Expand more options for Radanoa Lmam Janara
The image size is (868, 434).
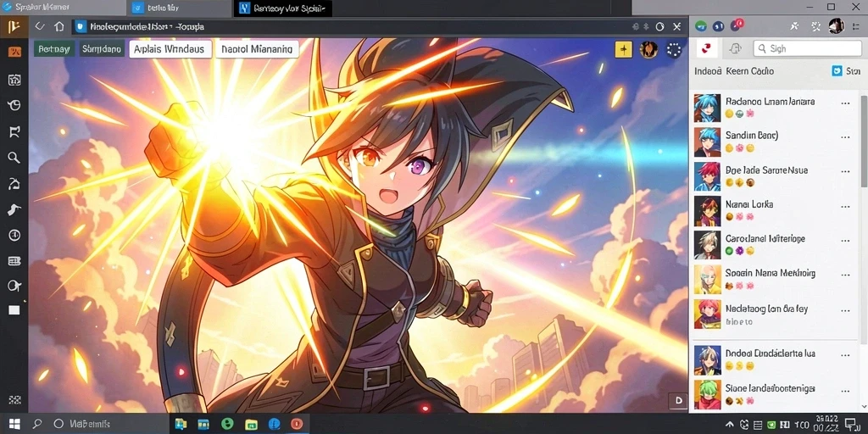(x=845, y=103)
